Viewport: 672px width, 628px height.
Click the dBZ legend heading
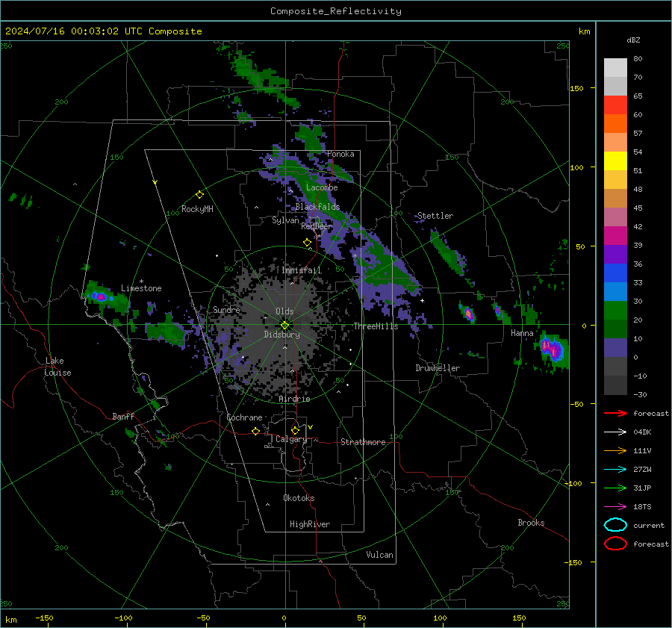point(633,40)
